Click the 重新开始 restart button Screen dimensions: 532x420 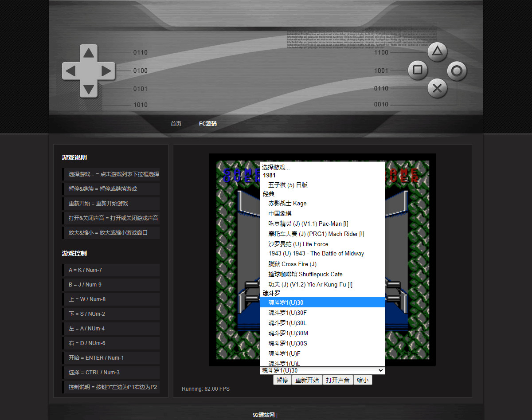click(307, 380)
